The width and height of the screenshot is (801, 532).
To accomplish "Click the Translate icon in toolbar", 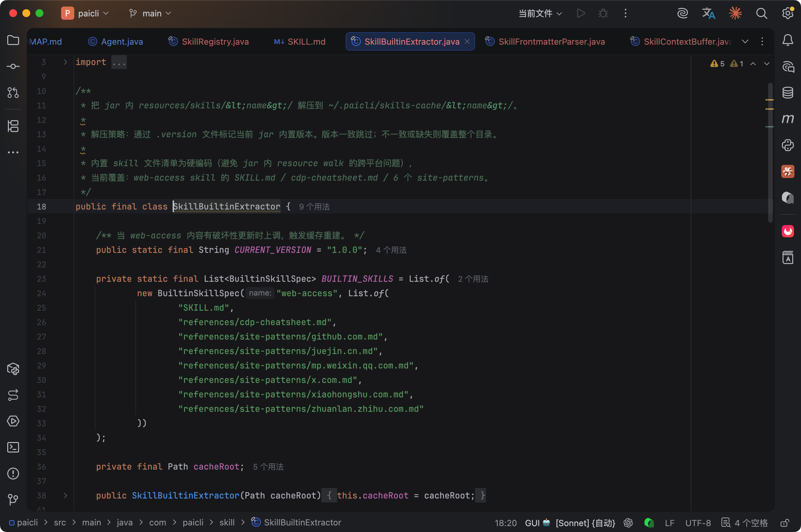I will click(x=709, y=13).
